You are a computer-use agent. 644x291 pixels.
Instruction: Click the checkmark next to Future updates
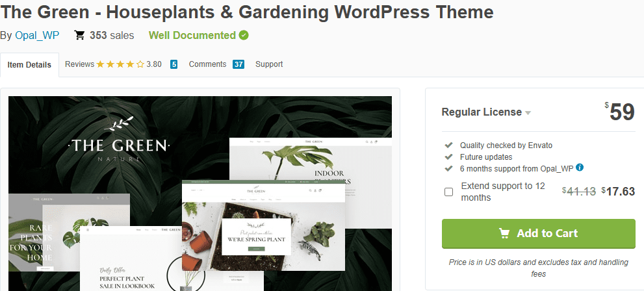(448, 157)
